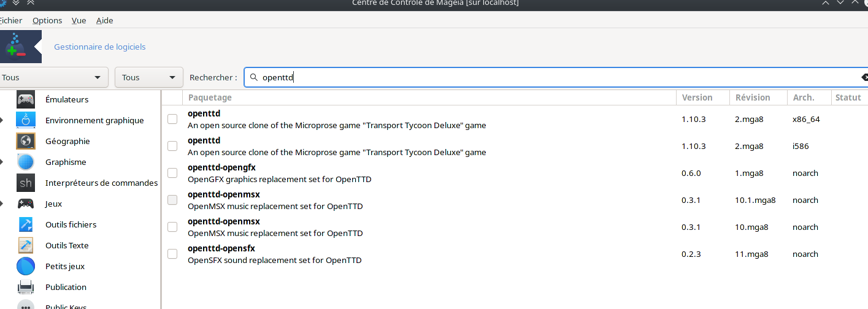Open the Vue menu

pos(79,20)
